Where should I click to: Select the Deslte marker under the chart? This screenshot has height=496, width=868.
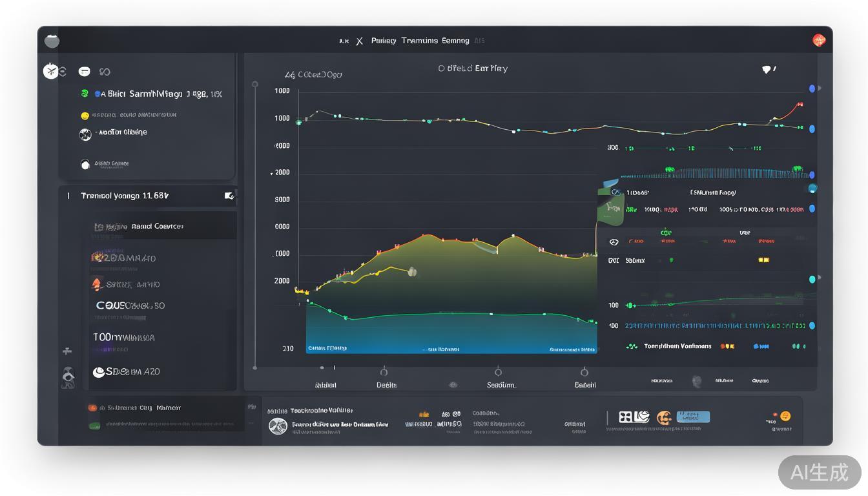coord(384,372)
